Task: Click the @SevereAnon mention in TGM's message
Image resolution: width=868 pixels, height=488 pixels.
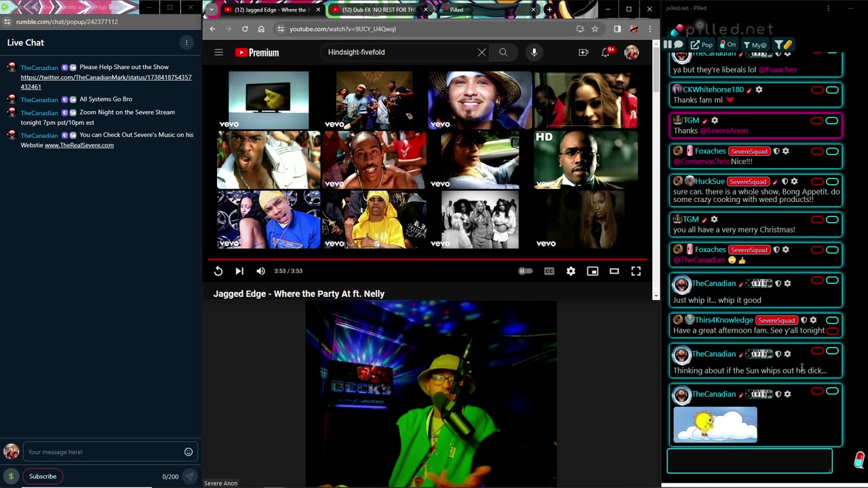Action: click(724, 131)
